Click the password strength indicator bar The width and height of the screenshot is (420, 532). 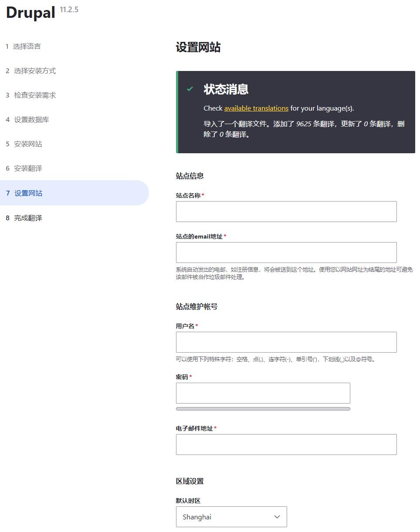(x=263, y=409)
